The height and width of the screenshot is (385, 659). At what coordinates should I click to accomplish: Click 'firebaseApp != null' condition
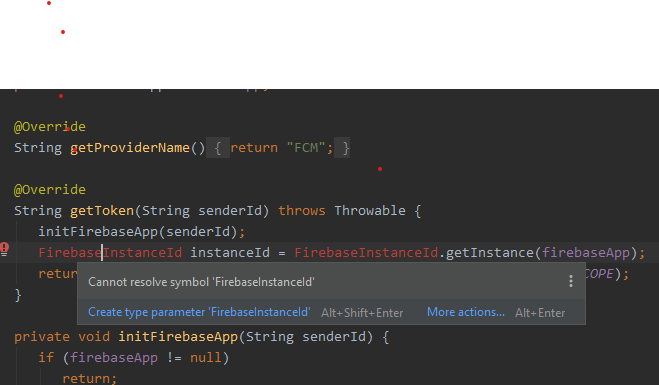pos(145,358)
